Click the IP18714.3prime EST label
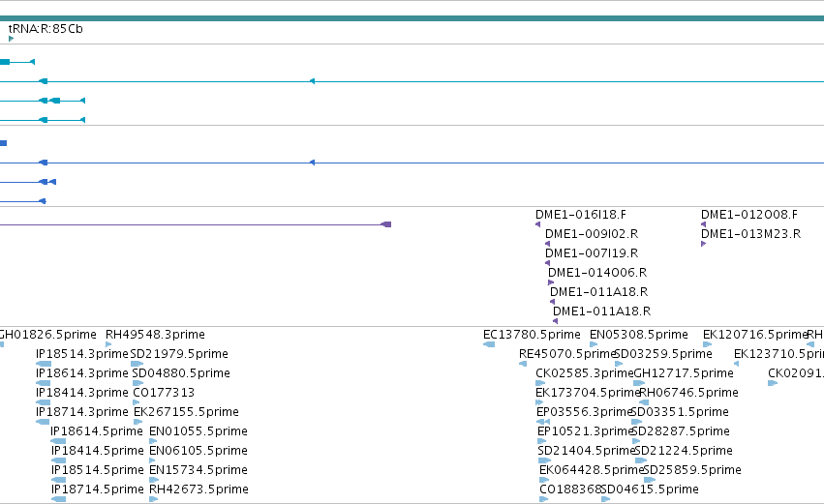The width and height of the screenshot is (824, 504). click(x=82, y=412)
